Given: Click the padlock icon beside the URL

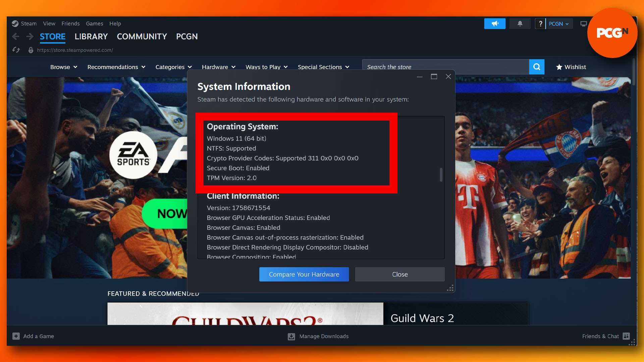Looking at the screenshot, I should point(31,50).
